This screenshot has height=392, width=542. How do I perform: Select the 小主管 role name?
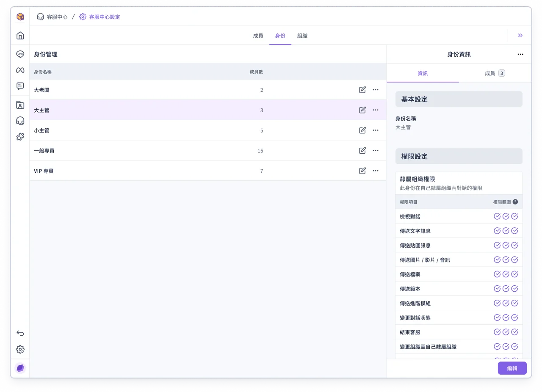[x=42, y=130]
